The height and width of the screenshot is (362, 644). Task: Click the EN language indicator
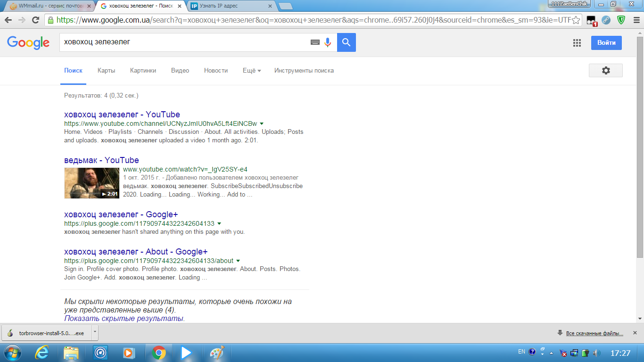(521, 352)
